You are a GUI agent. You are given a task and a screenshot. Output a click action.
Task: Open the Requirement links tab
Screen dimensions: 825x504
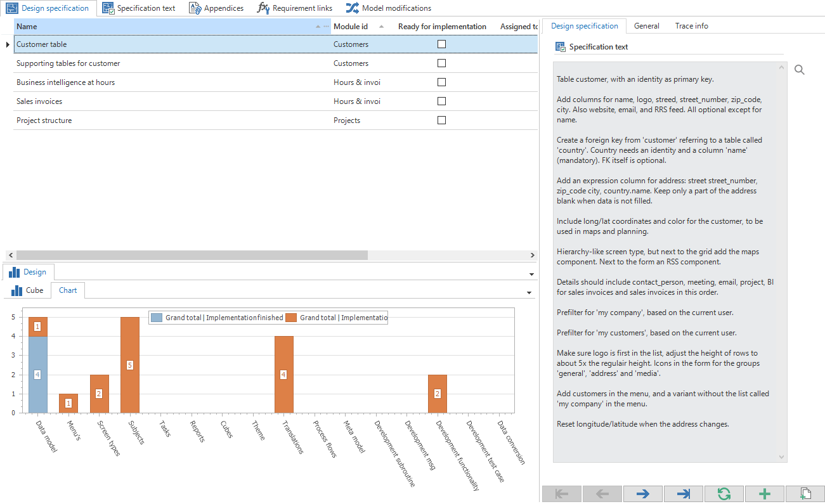(295, 8)
